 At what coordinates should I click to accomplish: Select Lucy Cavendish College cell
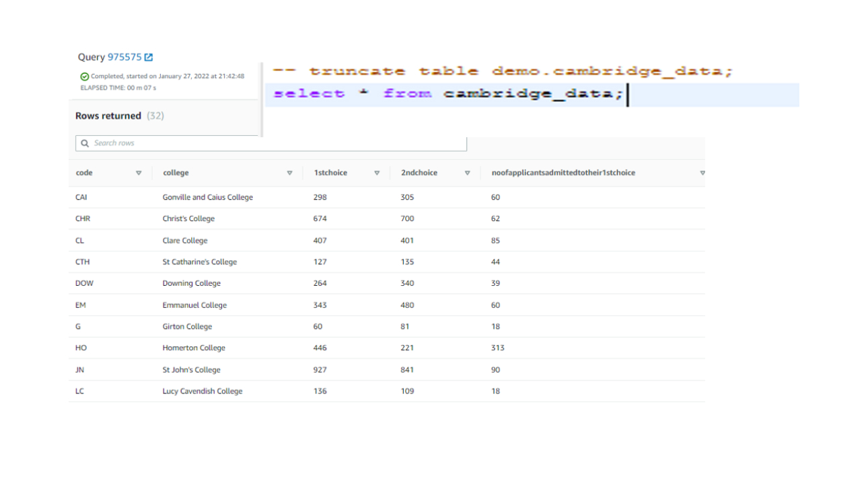pyautogui.click(x=203, y=391)
